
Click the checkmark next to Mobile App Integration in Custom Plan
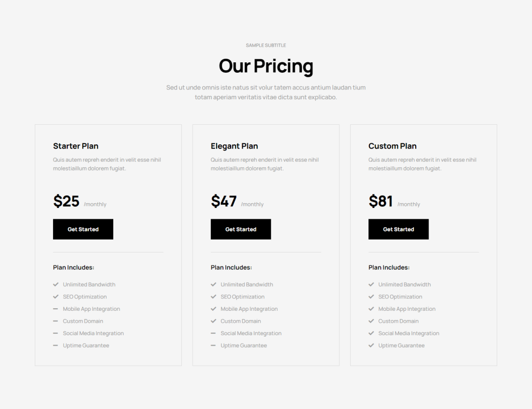point(371,309)
